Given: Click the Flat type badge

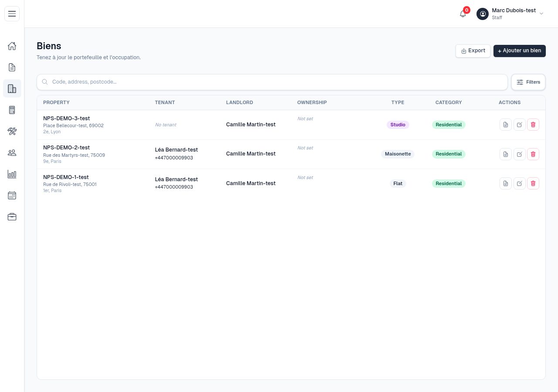Looking at the screenshot, I should point(398,183).
